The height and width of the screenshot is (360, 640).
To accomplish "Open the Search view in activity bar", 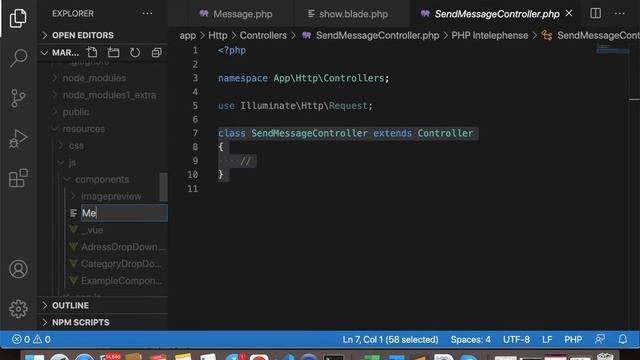I will pos(18,58).
